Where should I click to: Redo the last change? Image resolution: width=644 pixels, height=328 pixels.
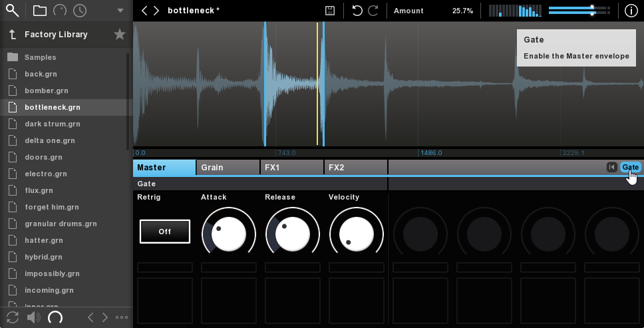tap(373, 11)
